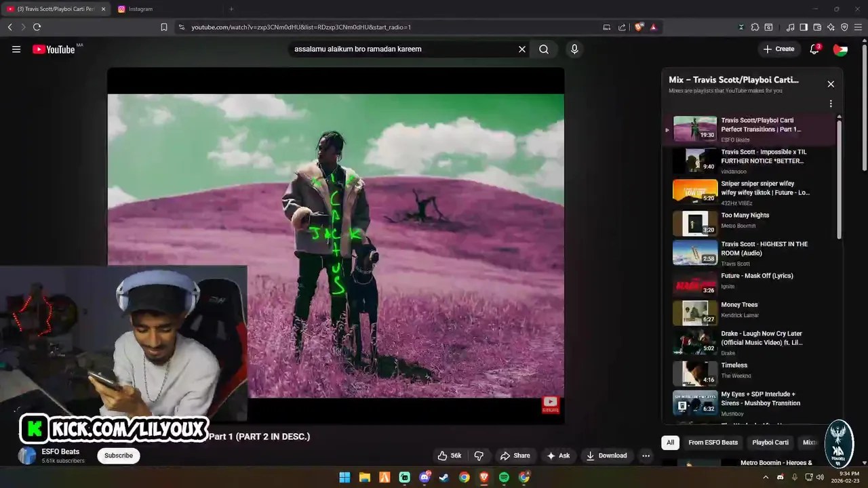Select the All filter chip
The width and height of the screenshot is (868, 488).
coord(670,443)
